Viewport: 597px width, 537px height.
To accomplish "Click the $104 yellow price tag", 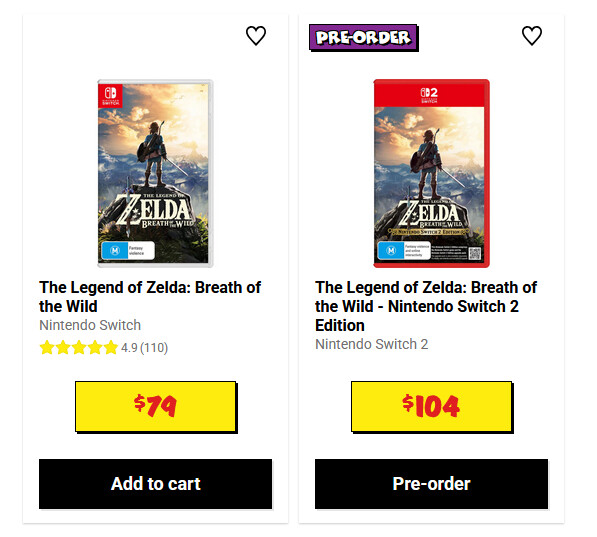I will click(432, 407).
